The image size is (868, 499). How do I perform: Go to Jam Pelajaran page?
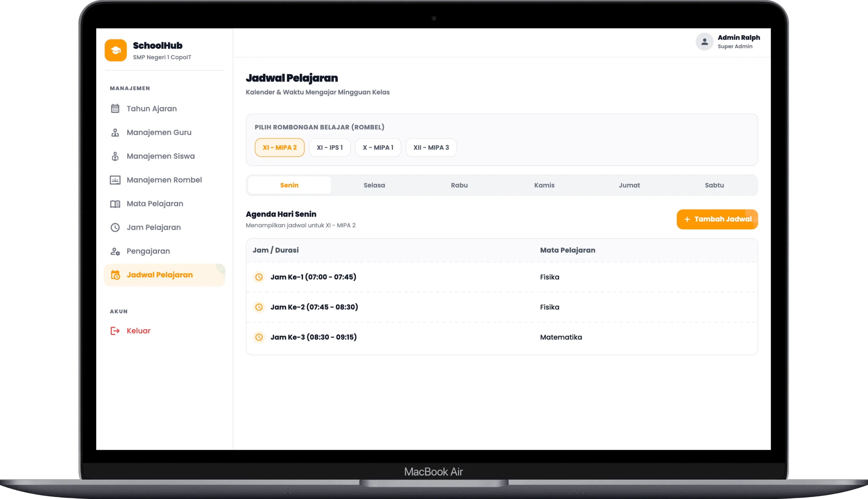click(164, 227)
